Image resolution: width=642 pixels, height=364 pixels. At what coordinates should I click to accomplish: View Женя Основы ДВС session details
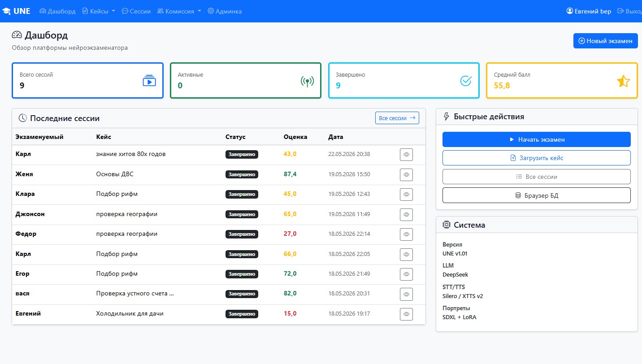406,174
